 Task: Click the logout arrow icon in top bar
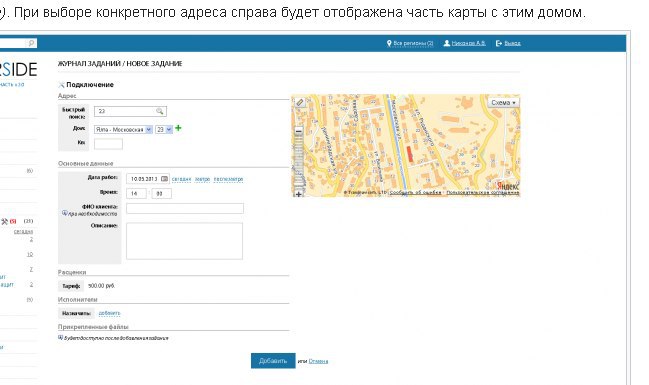[x=499, y=43]
